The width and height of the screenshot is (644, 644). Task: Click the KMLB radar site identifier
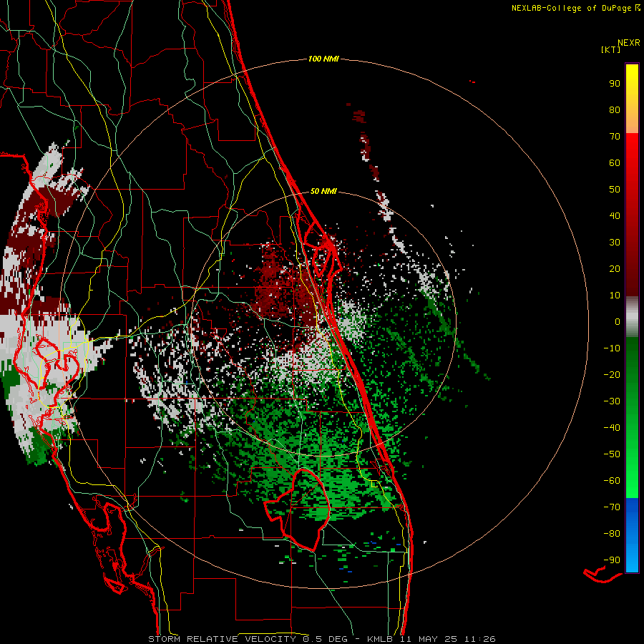(x=379, y=639)
